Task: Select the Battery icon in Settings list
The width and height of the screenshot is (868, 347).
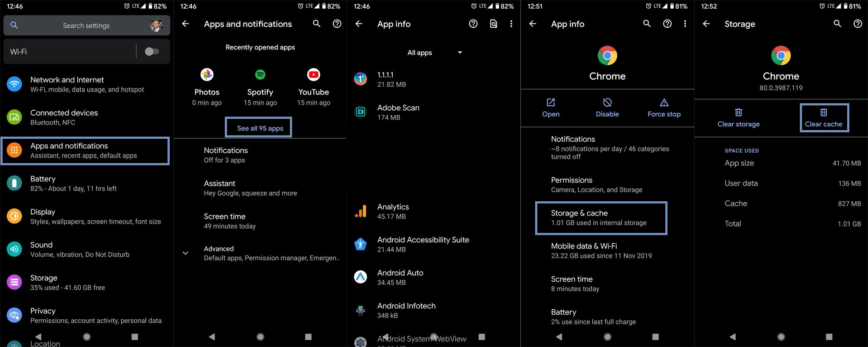Action: [x=14, y=183]
